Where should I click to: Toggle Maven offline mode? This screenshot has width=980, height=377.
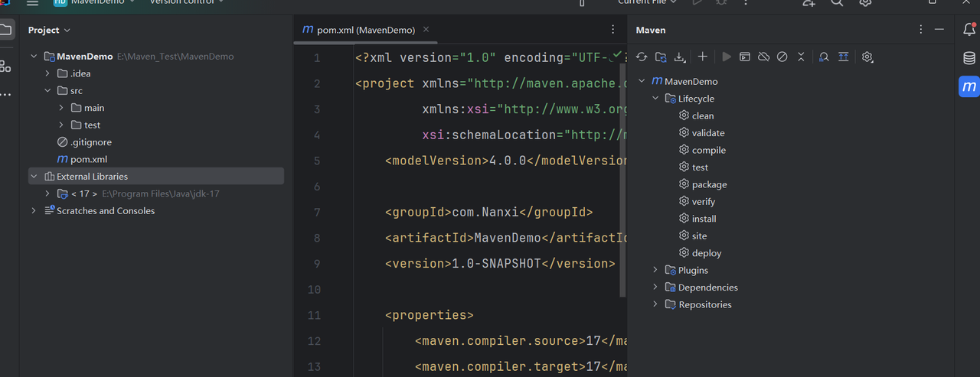tap(763, 57)
